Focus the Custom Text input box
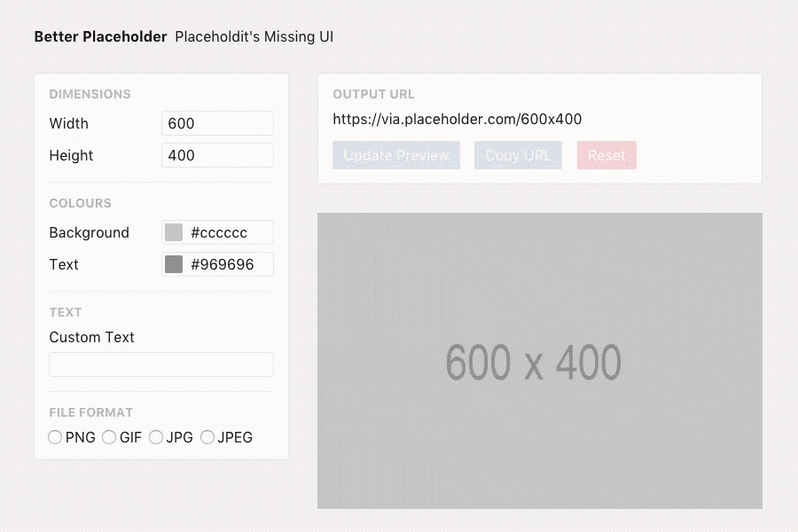The image size is (798, 532). (x=161, y=364)
